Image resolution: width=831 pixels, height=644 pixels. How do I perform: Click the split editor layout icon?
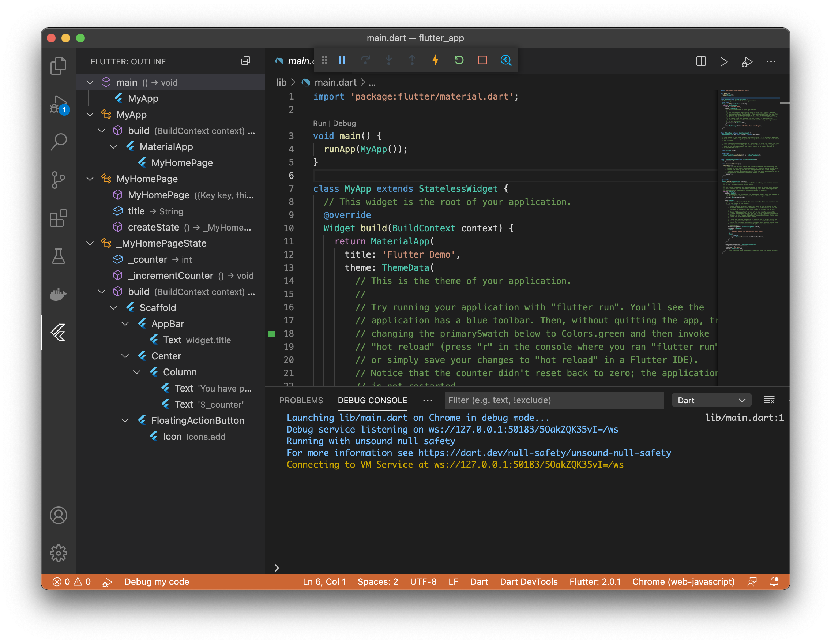pos(702,61)
